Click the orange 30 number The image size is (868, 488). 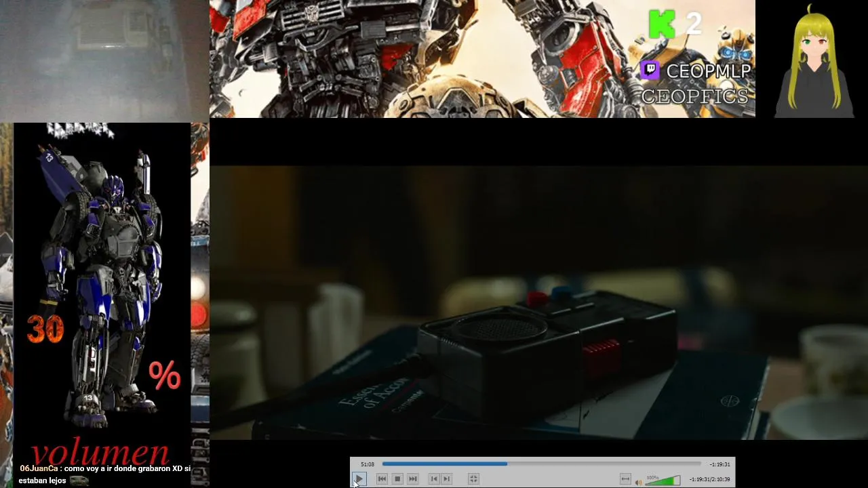click(45, 329)
